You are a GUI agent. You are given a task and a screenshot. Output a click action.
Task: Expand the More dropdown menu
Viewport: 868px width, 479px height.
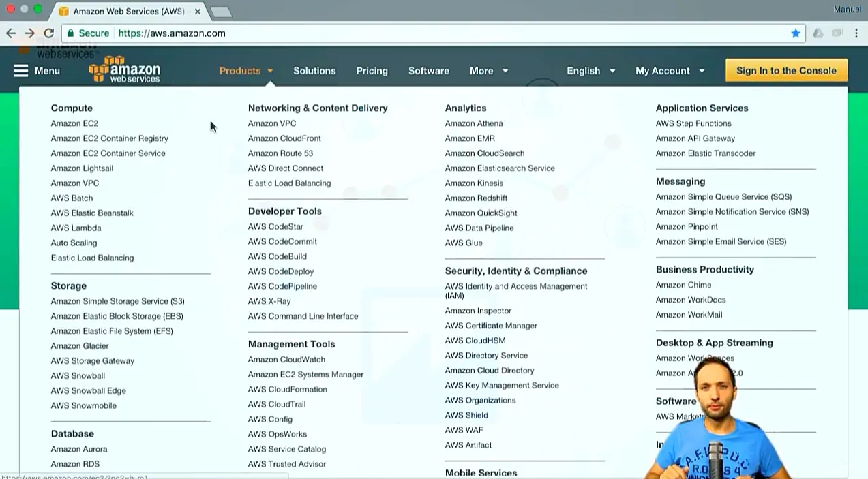489,71
